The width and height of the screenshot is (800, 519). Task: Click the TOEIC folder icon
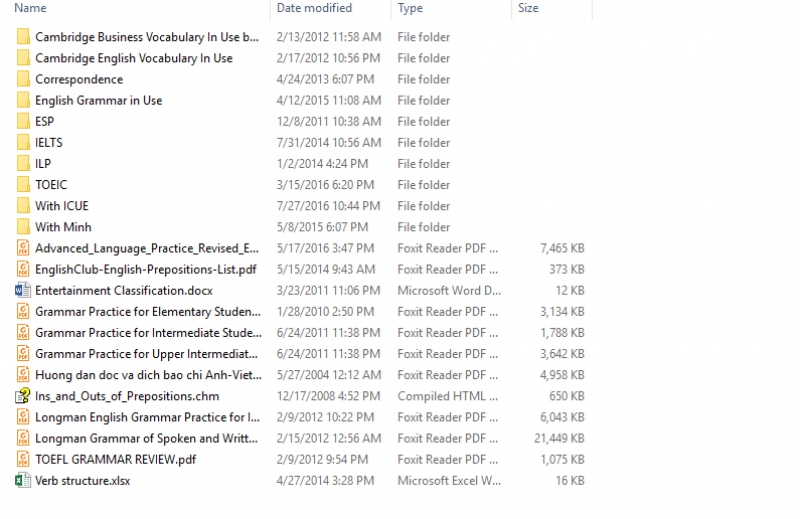point(23,185)
